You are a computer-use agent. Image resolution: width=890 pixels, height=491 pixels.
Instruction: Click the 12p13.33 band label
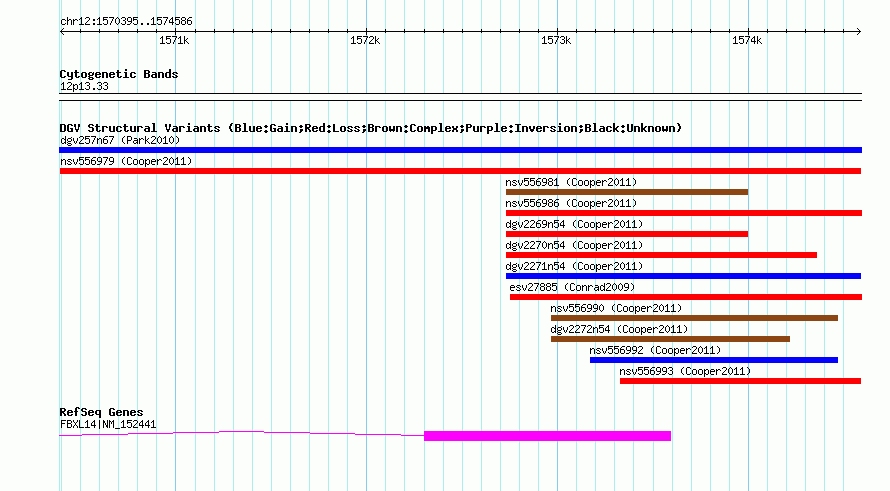pos(84,86)
